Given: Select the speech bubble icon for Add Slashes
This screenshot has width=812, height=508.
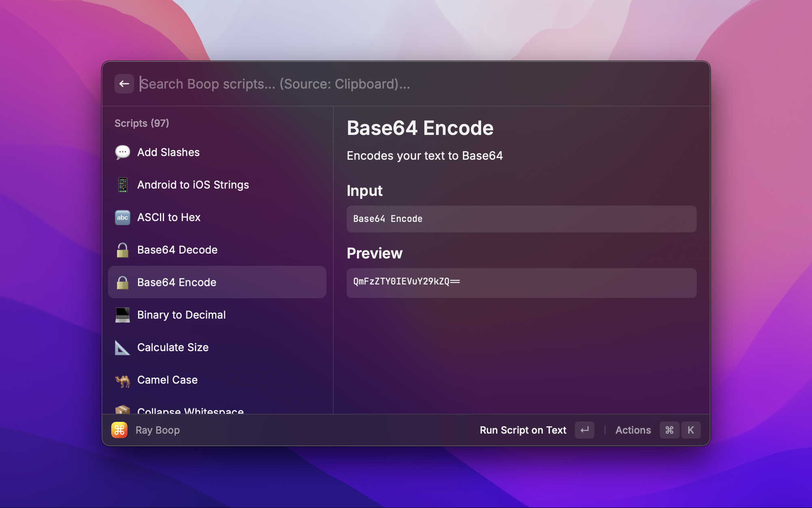Looking at the screenshot, I should point(122,152).
